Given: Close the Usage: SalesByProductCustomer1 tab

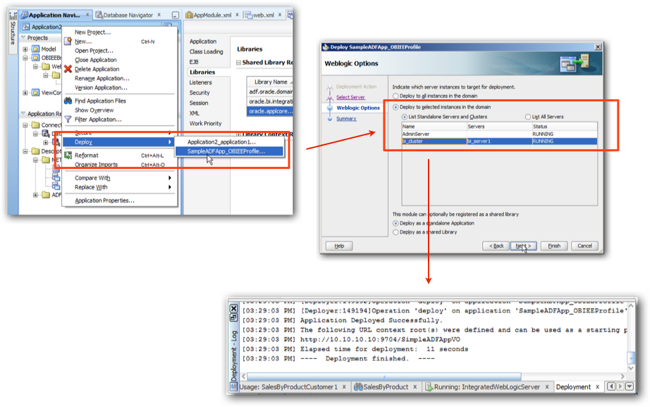Looking at the screenshot, I should click(344, 387).
